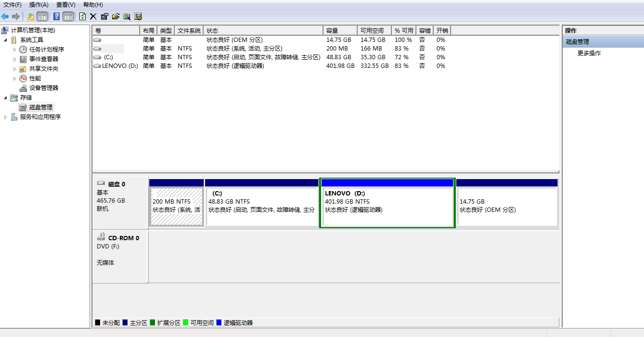Sort by the 容错 column header

click(x=425, y=30)
